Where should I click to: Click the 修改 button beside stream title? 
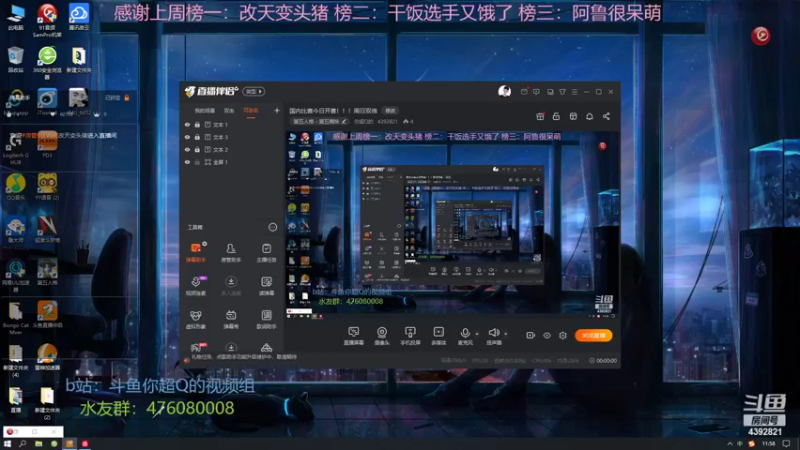pyautogui.click(x=390, y=111)
